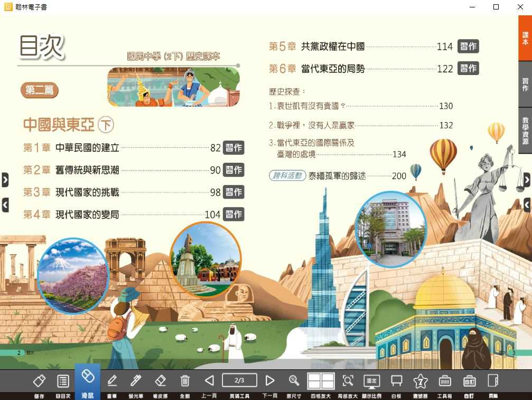This screenshot has width=532, height=400.
Task: Click the statue monument circular photo
Action: [x=206, y=259]
